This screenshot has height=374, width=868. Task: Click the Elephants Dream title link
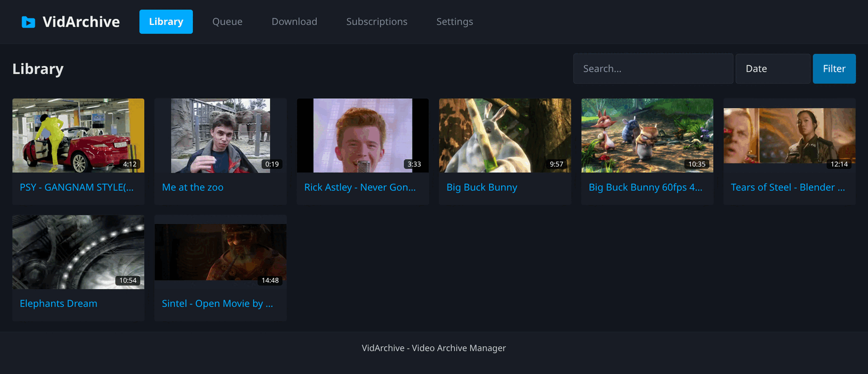tap(59, 303)
